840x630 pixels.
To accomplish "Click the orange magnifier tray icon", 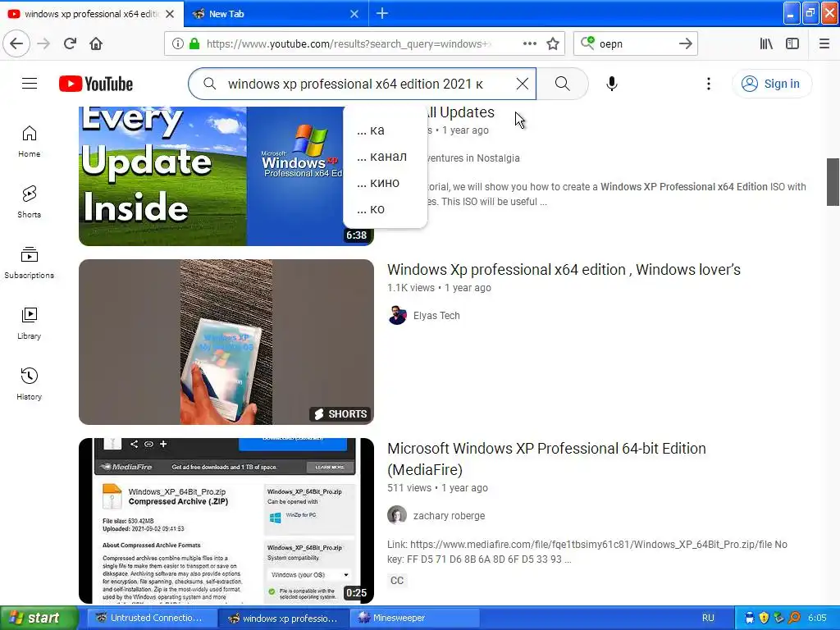I will [794, 618].
